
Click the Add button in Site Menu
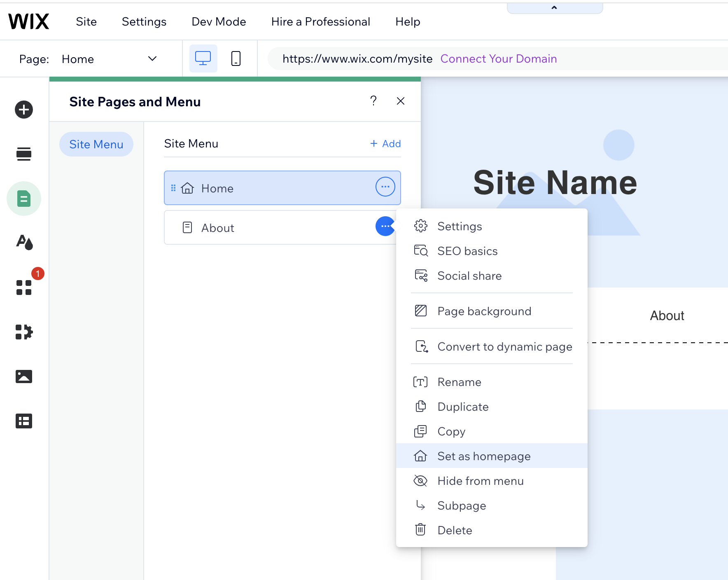point(385,144)
